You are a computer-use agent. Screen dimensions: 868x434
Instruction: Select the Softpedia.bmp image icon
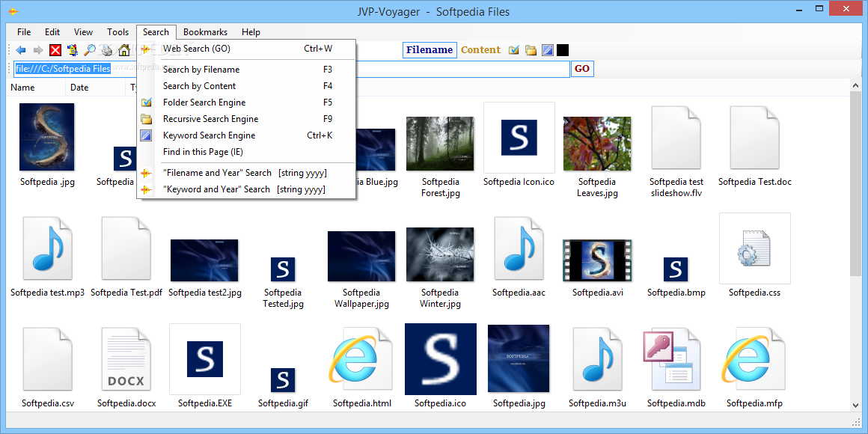[x=676, y=269]
